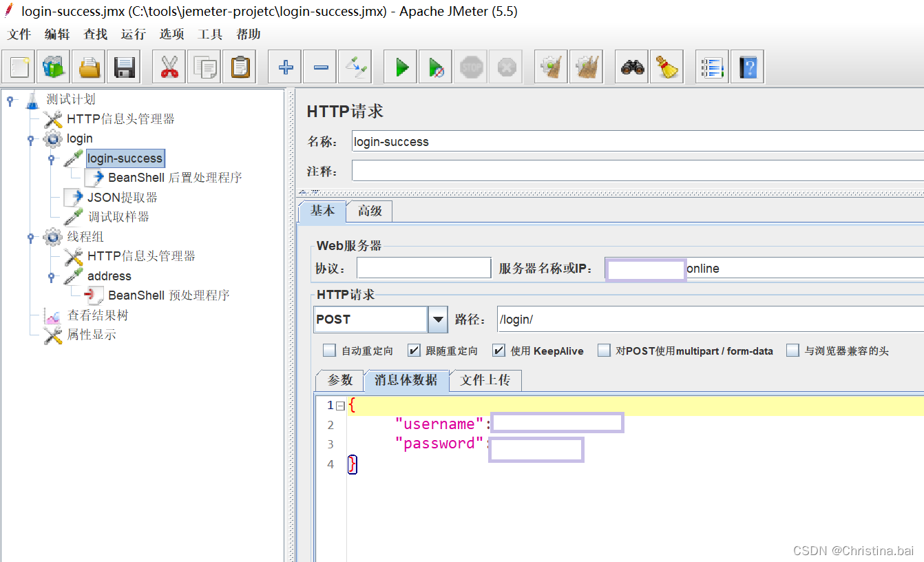Collapse the login tree node
The width and height of the screenshot is (924, 562).
(x=30, y=138)
